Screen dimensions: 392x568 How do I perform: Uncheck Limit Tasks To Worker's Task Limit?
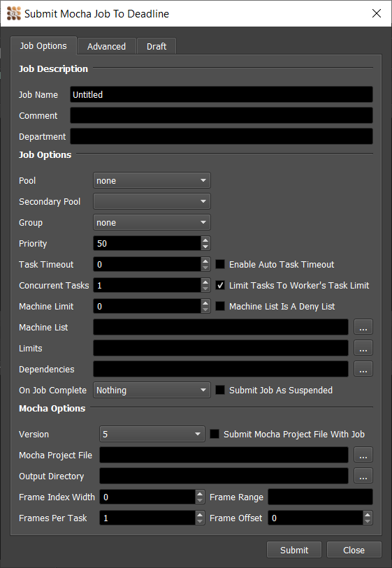click(220, 285)
